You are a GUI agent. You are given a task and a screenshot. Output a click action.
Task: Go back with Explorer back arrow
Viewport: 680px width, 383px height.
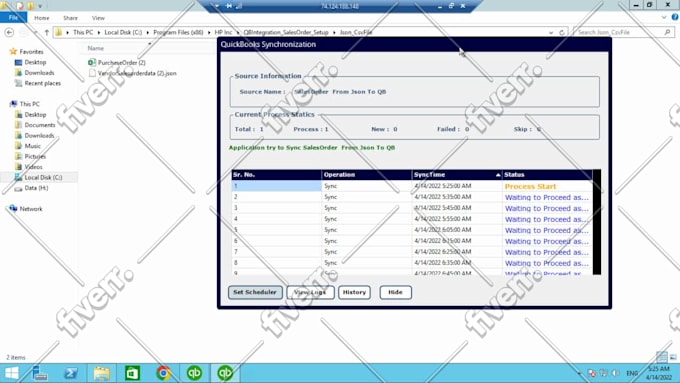(9, 33)
